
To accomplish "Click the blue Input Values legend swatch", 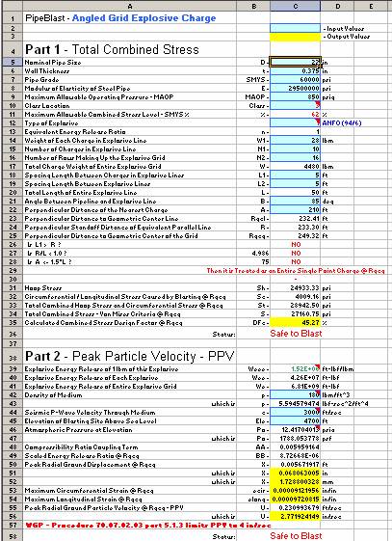I will (x=296, y=28).
